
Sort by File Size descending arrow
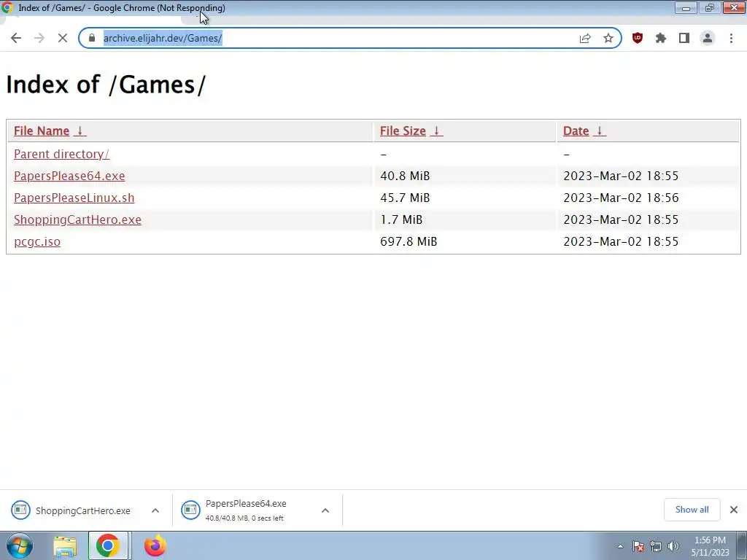pos(436,131)
